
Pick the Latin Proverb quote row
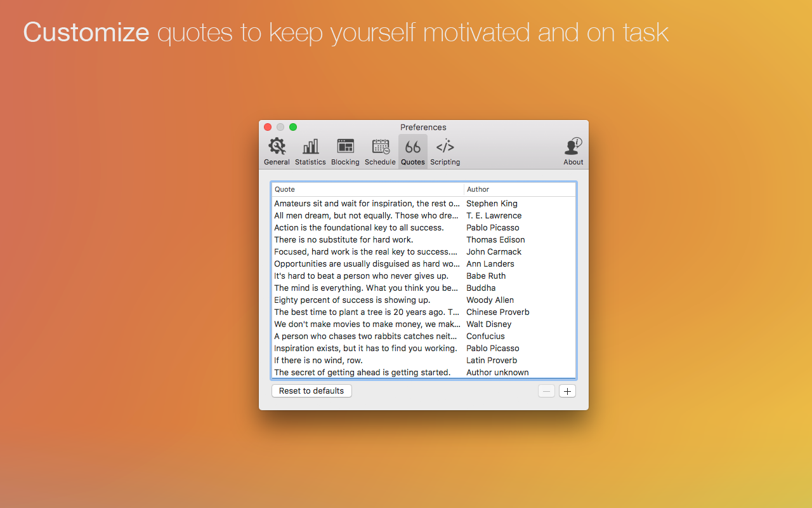click(x=423, y=361)
